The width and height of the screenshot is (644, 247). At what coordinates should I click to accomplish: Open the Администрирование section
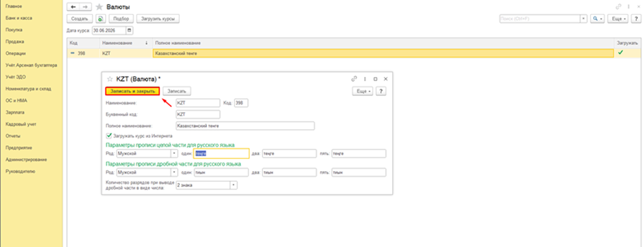point(26,159)
